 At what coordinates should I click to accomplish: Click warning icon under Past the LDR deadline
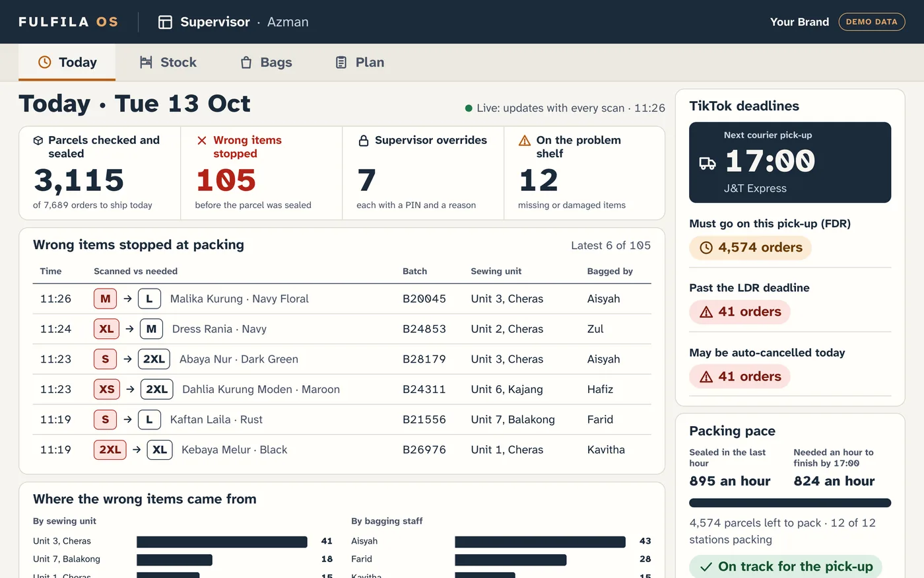click(x=706, y=312)
